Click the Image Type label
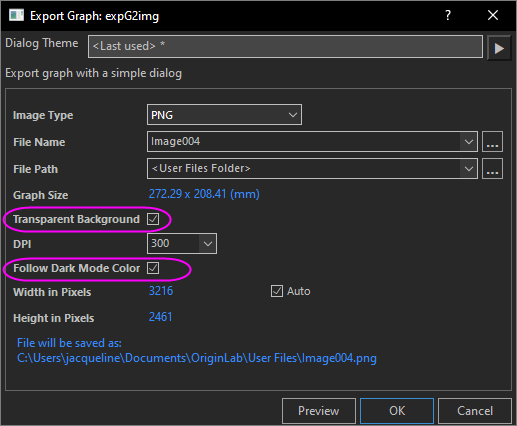 (43, 115)
